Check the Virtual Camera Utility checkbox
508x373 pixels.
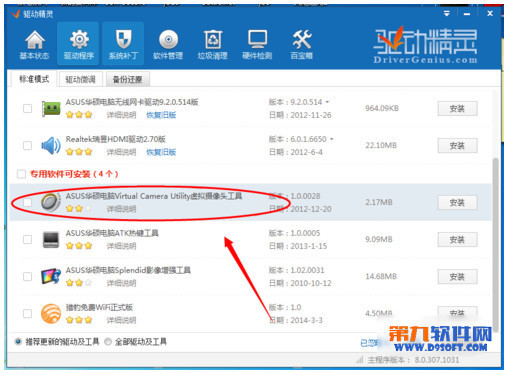coord(27,202)
